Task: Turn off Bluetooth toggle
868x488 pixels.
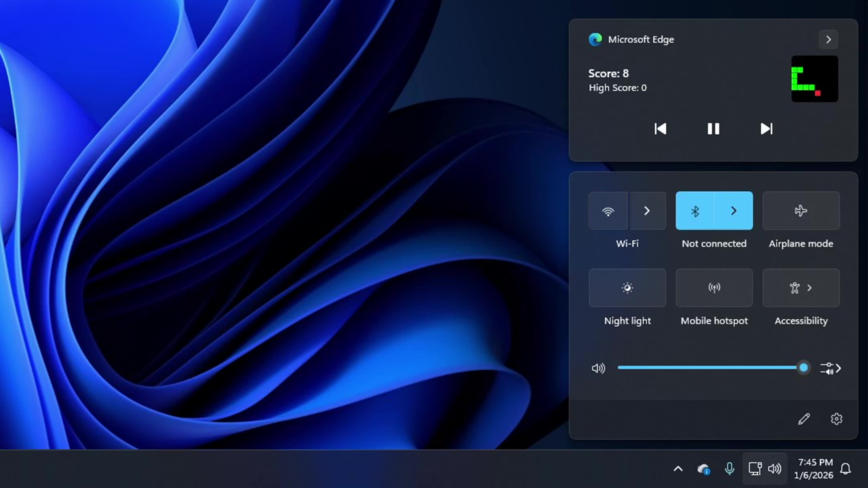Action: 695,211
